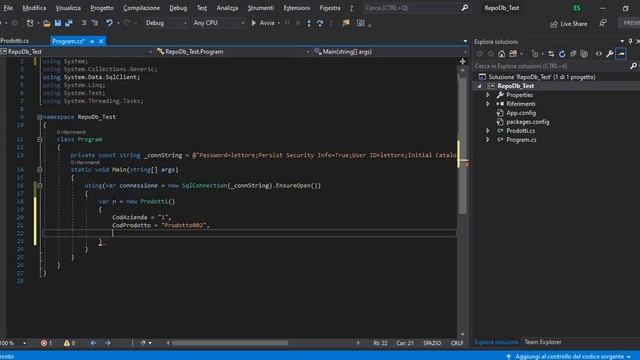Click the editor horizontal scrollbar thumb
This screenshot has height=360, width=640.
230,343
